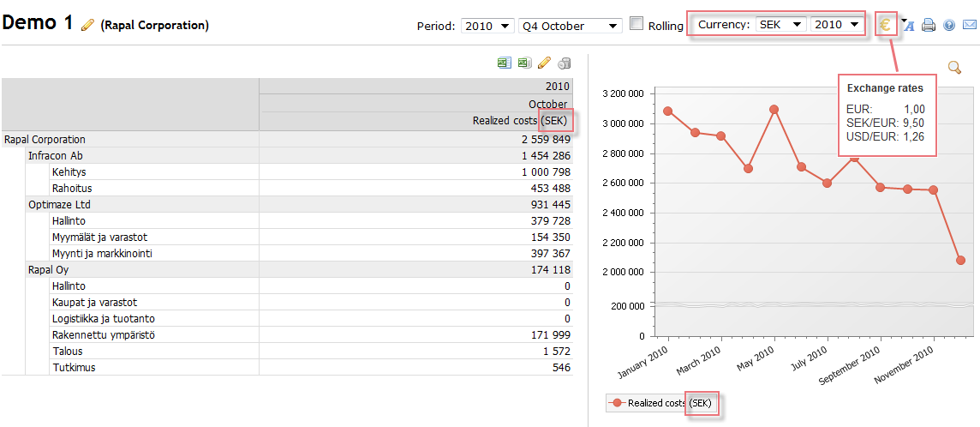
Task: Click the email envelope icon
Action: tap(969, 26)
